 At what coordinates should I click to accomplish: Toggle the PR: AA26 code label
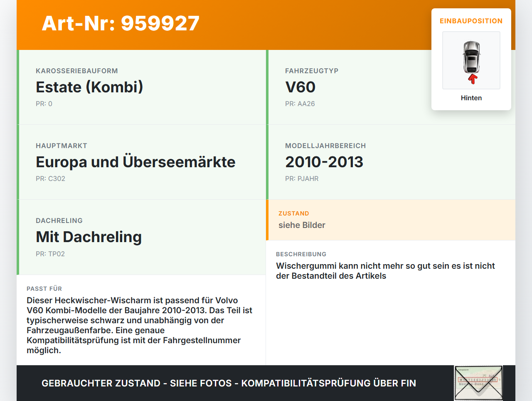point(300,104)
